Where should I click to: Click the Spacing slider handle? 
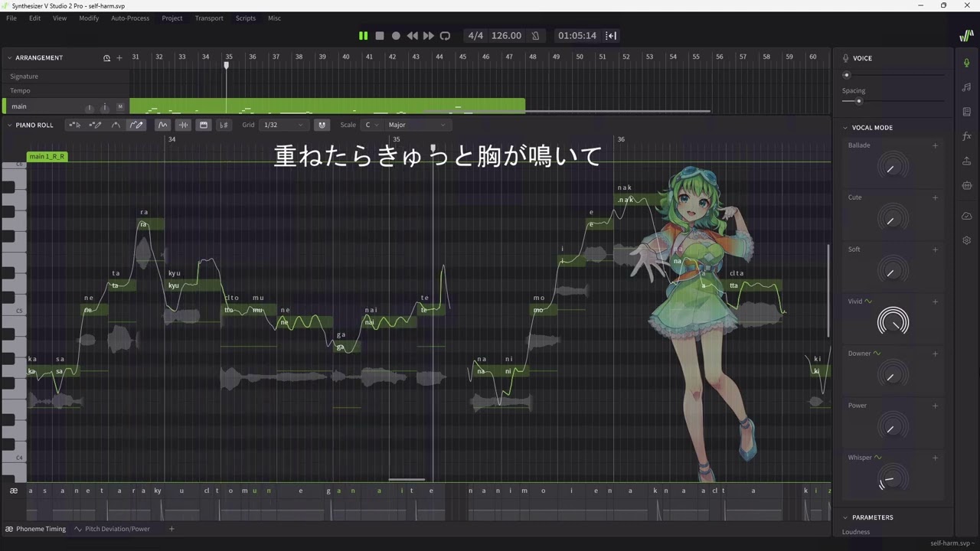858,101
